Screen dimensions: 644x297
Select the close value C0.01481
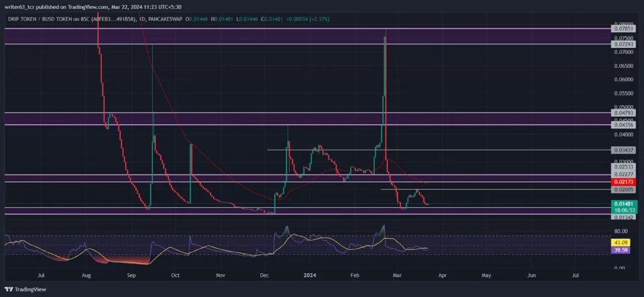[271, 19]
